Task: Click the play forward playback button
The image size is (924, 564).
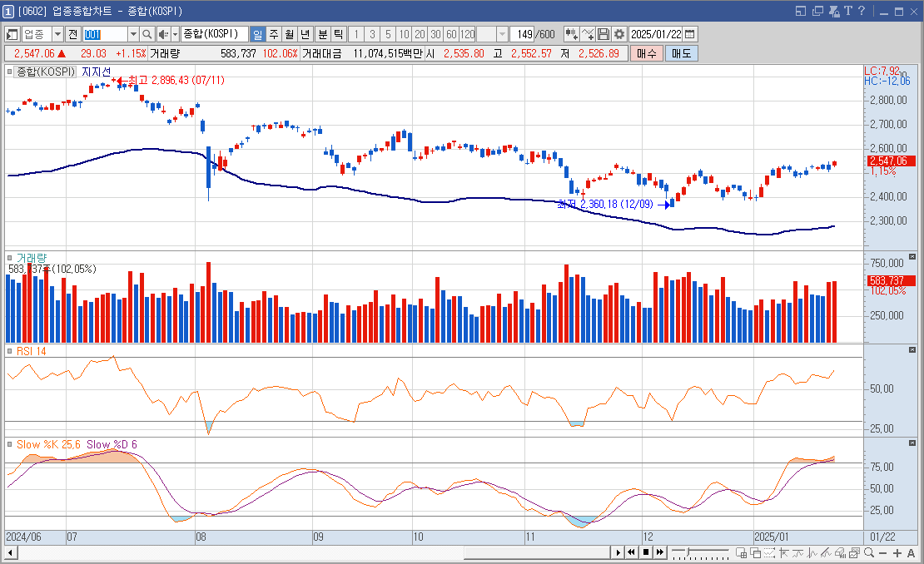Action: 617,552
